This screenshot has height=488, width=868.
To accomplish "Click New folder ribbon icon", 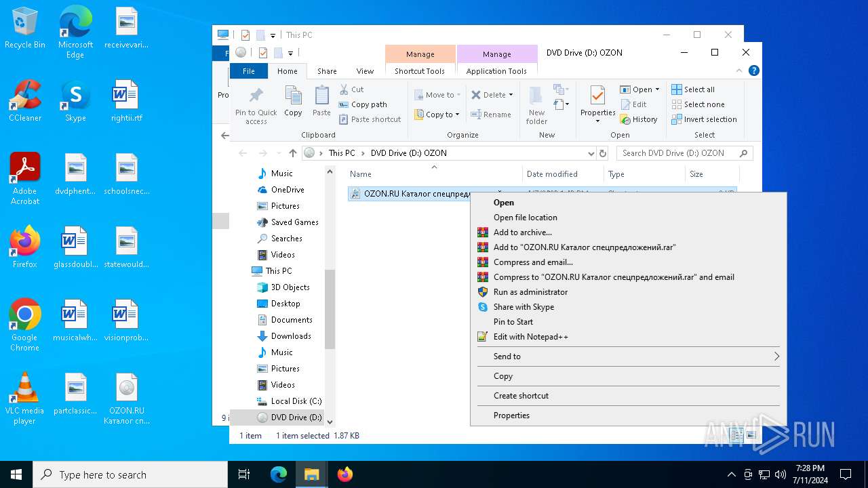I will tap(536, 96).
